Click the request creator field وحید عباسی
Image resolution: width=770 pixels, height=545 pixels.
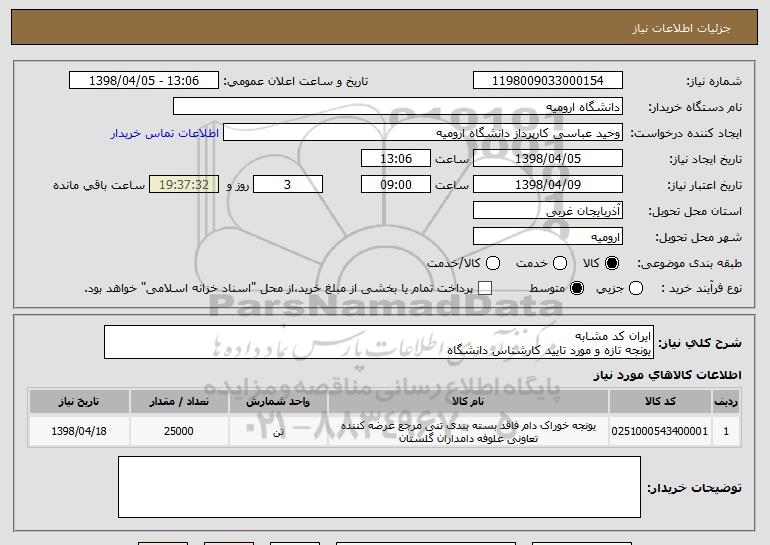click(423, 133)
